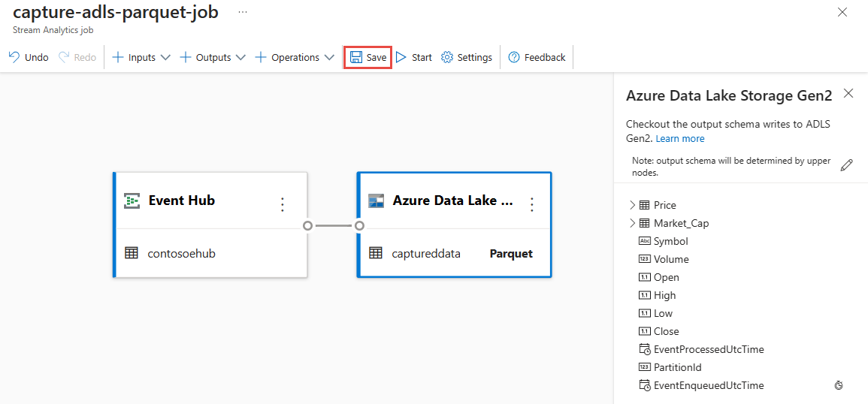Select the Azure Data Lake node title

pyautogui.click(x=453, y=200)
